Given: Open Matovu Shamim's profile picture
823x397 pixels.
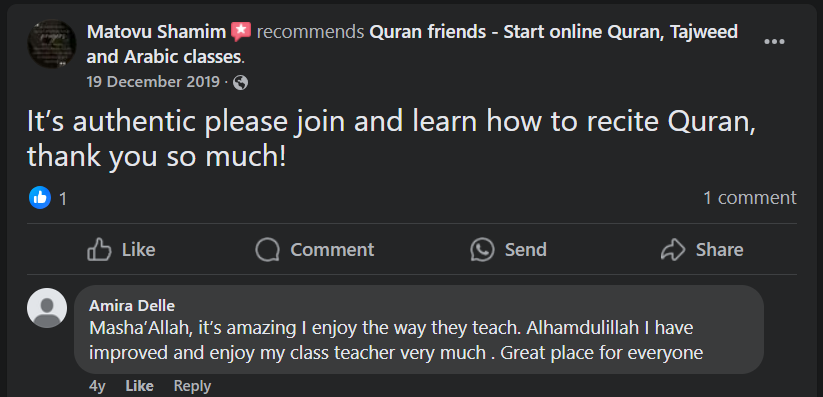Looking at the screenshot, I should (52, 44).
